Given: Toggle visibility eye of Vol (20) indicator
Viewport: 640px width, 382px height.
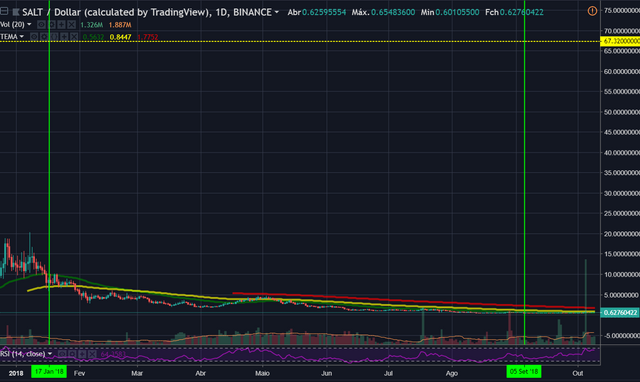Looking at the screenshot, I should coord(41,25).
